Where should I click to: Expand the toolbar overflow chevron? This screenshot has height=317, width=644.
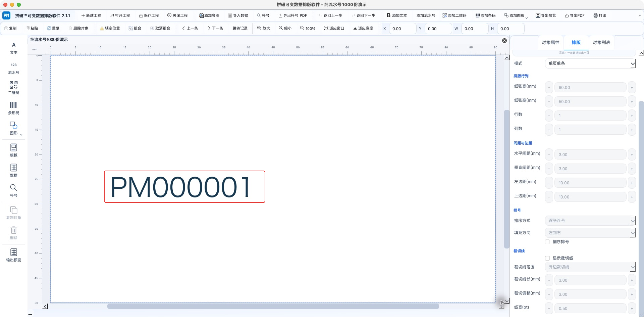[x=640, y=15]
